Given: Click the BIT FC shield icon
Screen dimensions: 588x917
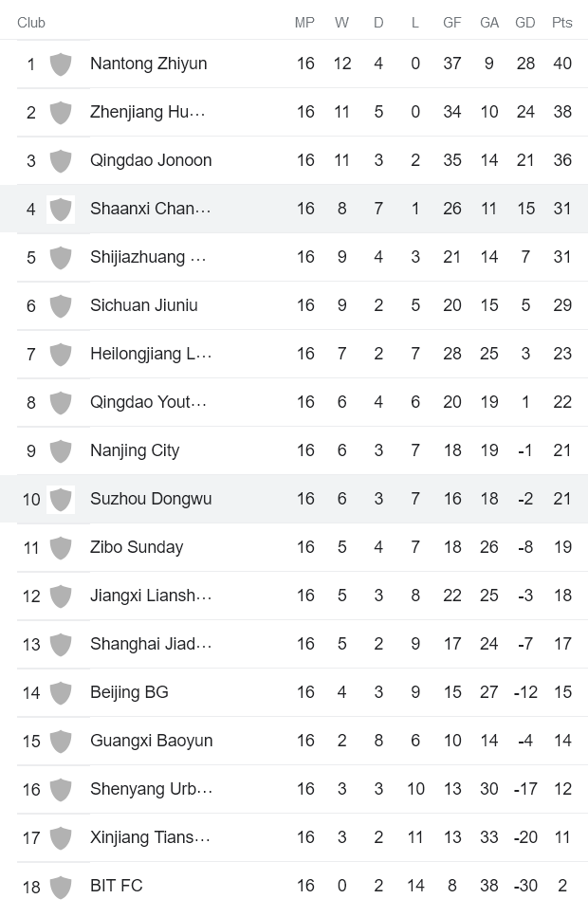Looking at the screenshot, I should coord(62,885).
